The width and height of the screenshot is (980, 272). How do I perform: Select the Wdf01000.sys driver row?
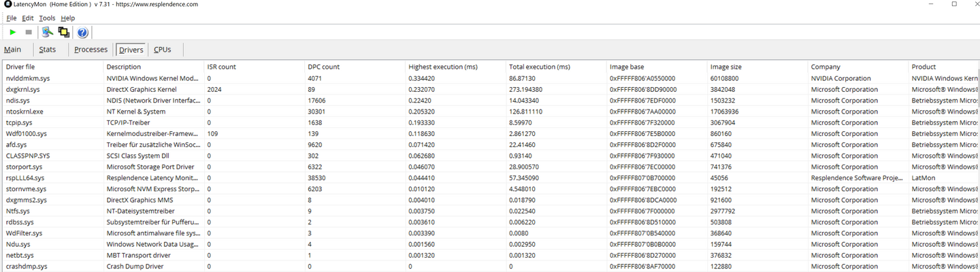[490, 133]
